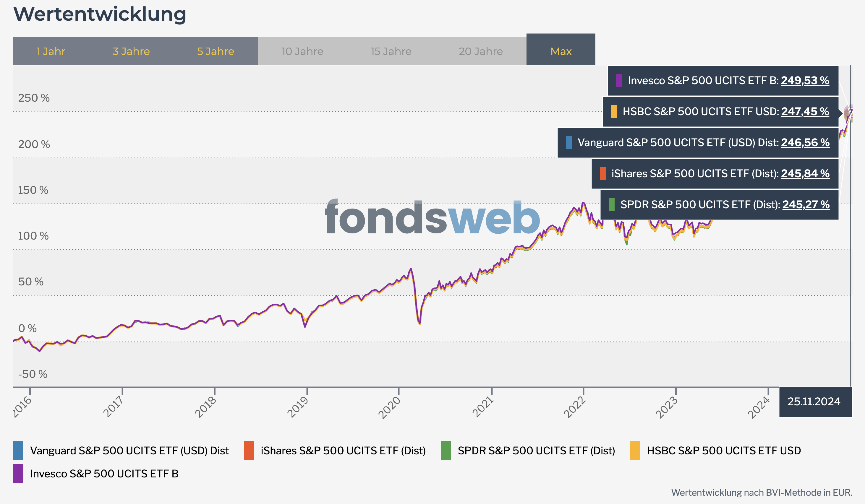Click the purple Invesco legend color square
This screenshot has height=504, width=865.
click(18, 474)
